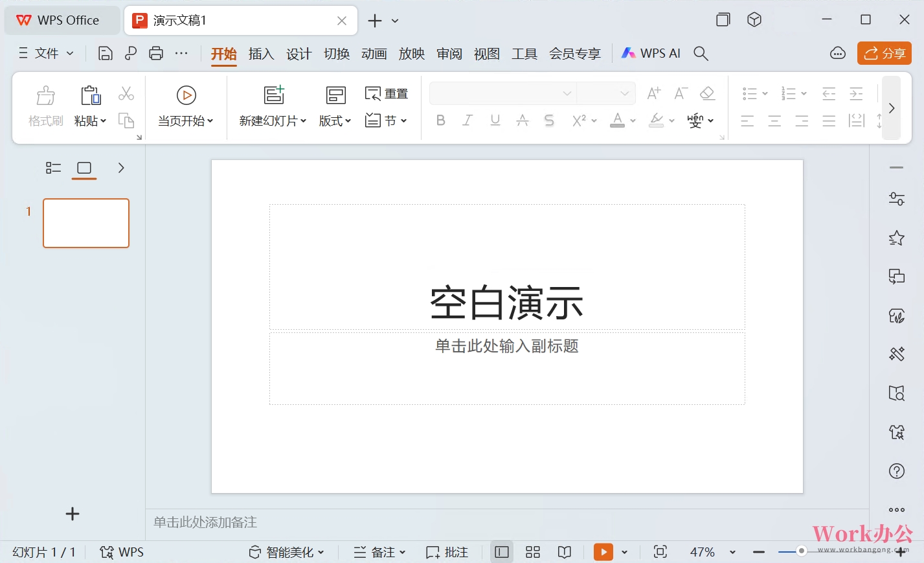Viewport: 924px width, 563px height.
Task: Toggle text shadow S button
Action: tap(549, 120)
